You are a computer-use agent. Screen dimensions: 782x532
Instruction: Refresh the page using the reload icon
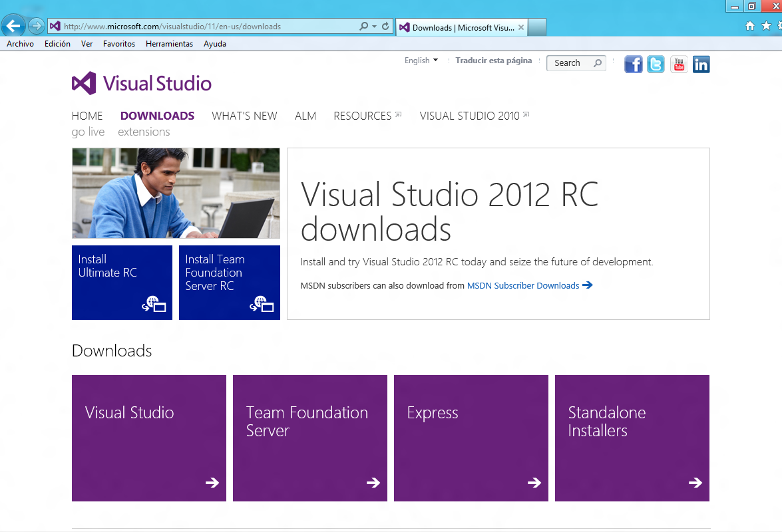[x=385, y=27]
